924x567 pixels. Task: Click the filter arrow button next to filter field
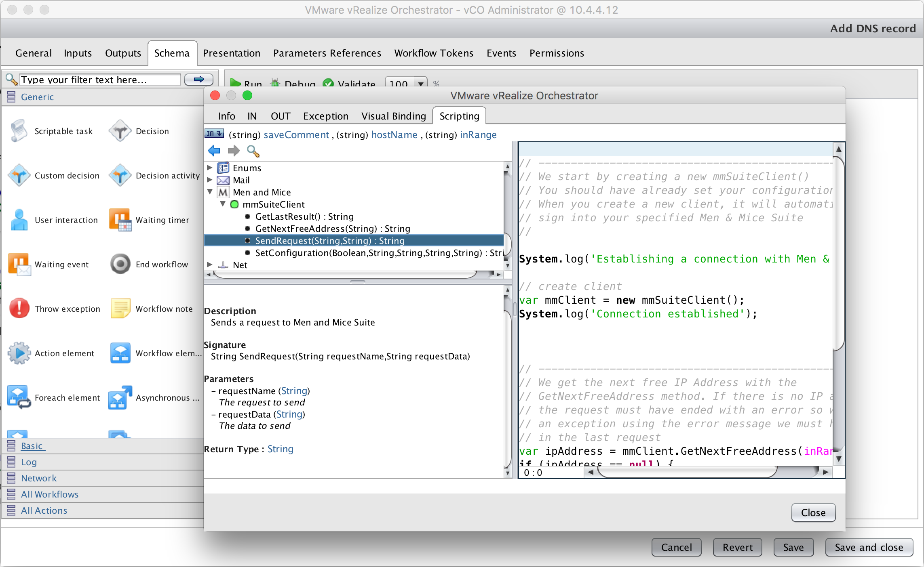(198, 80)
